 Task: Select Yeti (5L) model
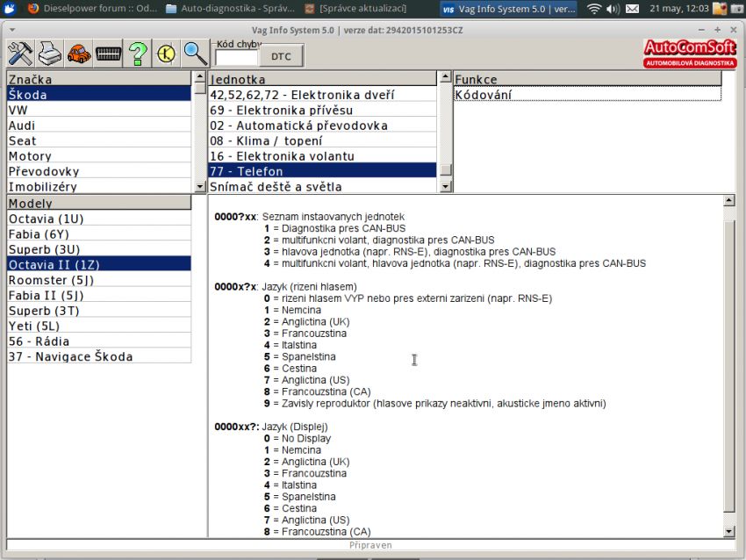[99, 326]
